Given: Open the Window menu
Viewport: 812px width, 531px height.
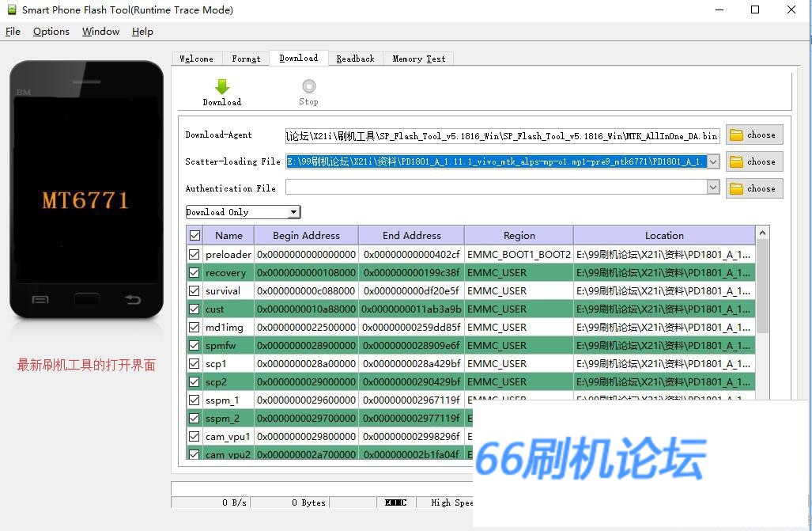Looking at the screenshot, I should 100,32.
